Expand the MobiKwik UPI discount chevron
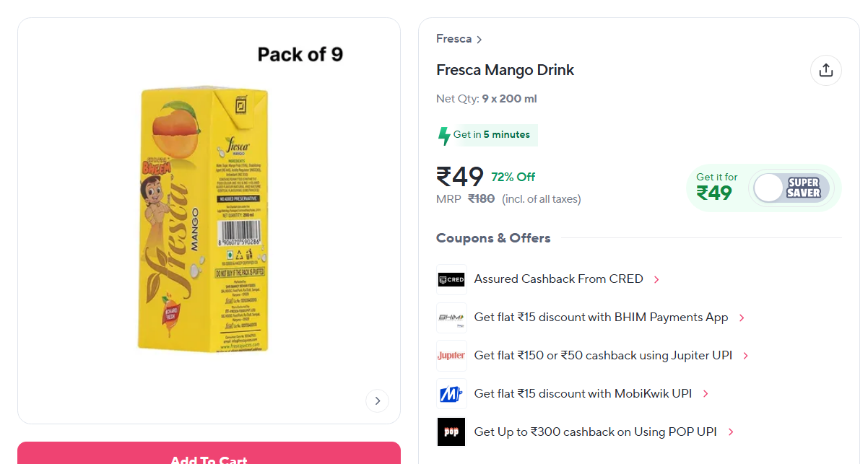 (x=706, y=394)
